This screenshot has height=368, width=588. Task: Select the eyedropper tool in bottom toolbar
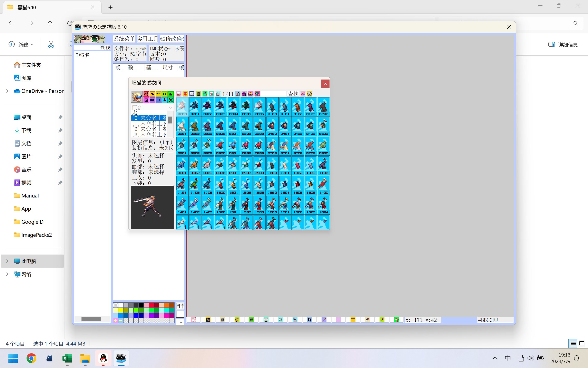coord(382,320)
